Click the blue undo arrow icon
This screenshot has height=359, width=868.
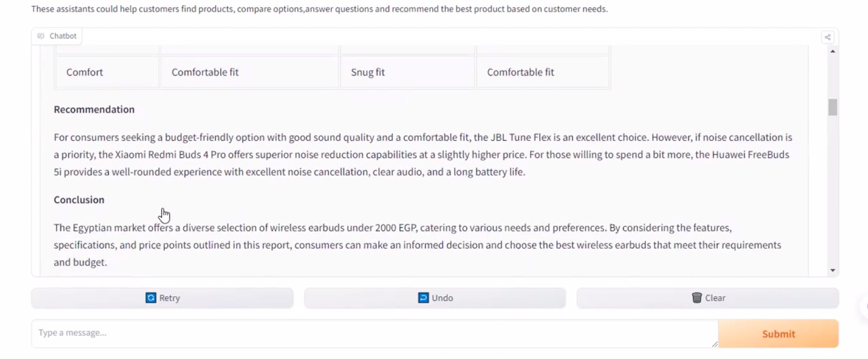tap(424, 298)
